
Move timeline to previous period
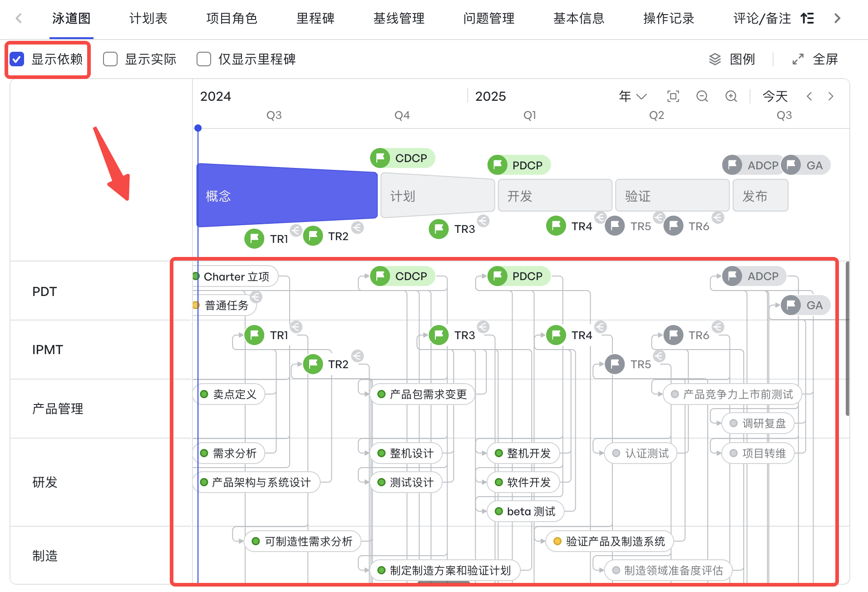pyautogui.click(x=809, y=96)
